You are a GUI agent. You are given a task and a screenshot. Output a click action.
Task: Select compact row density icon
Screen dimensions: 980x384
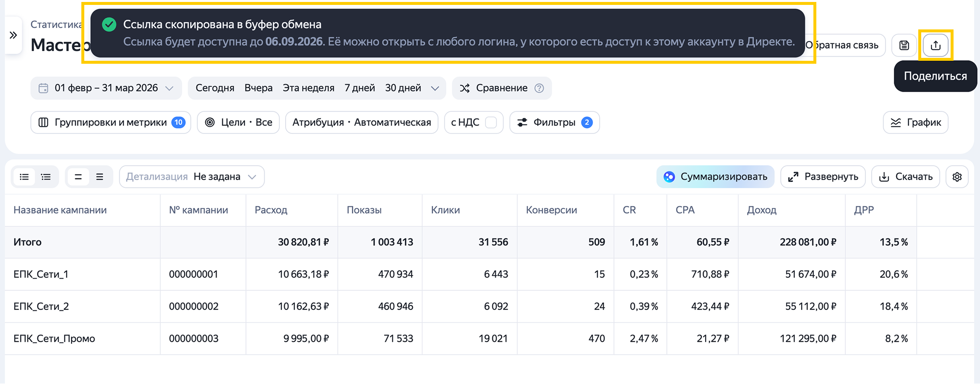pos(78,177)
